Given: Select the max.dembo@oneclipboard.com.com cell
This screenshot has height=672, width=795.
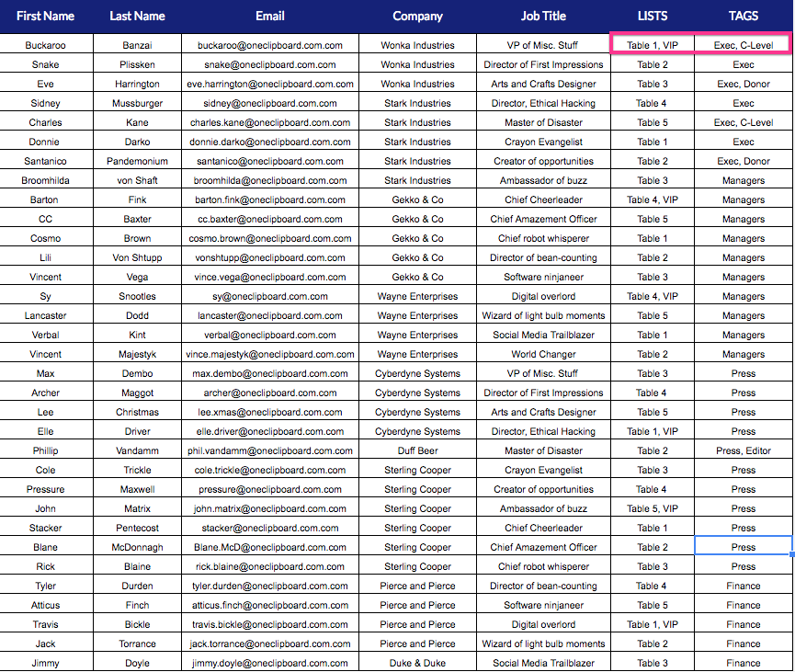Looking at the screenshot, I should pyautogui.click(x=270, y=372).
